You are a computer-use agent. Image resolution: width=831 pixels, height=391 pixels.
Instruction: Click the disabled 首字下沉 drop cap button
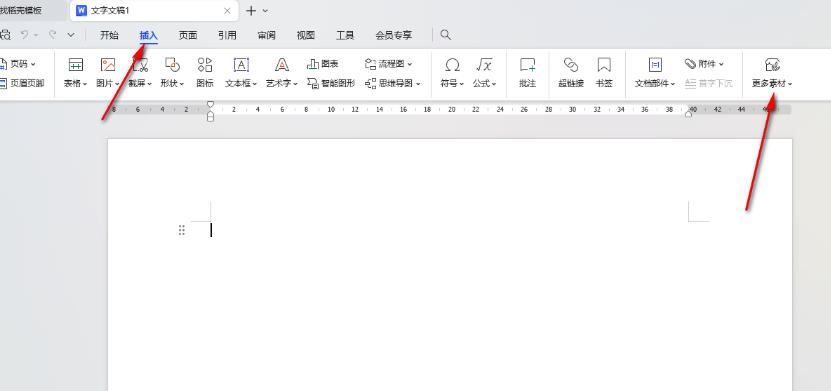coord(709,83)
